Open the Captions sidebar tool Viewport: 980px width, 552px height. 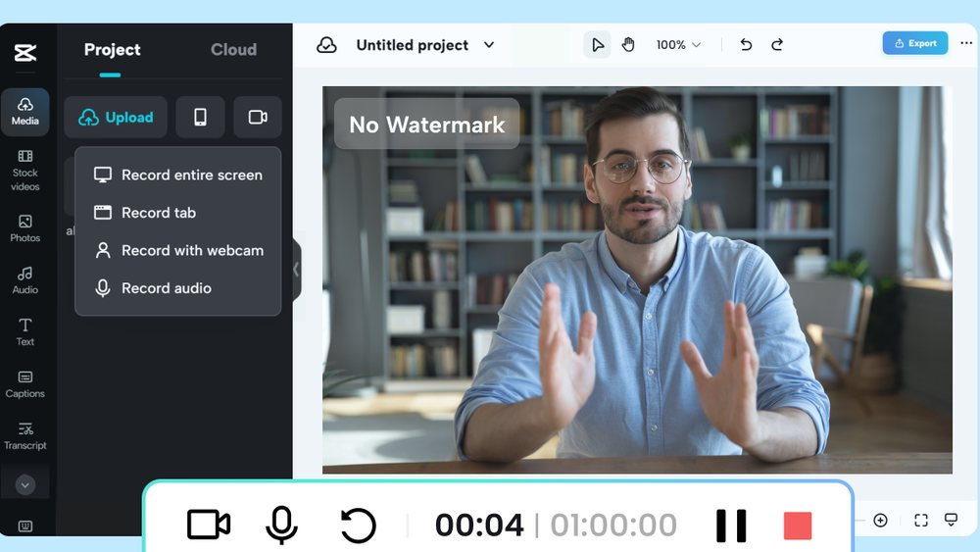pos(25,384)
